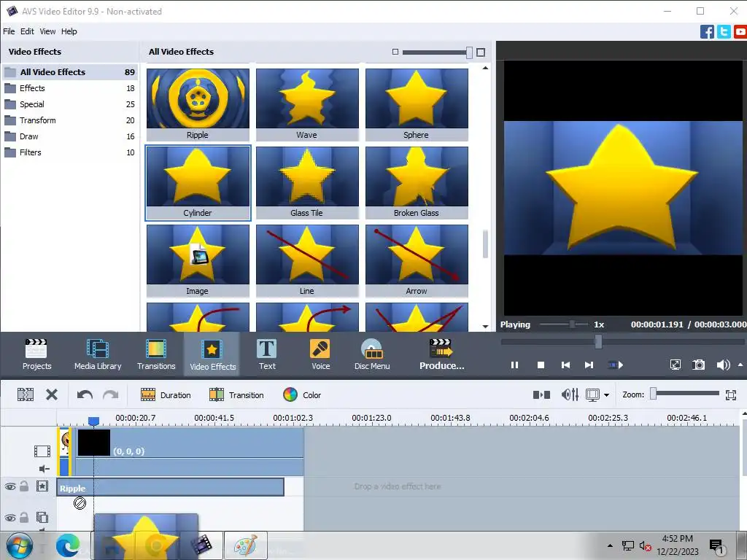
Task: Select the Image effect thumbnail
Action: click(198, 260)
